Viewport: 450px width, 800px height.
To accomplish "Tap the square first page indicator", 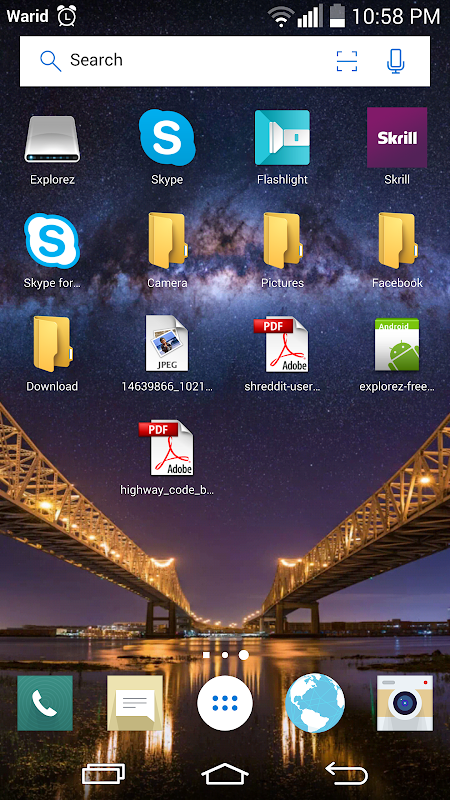I will tap(206, 655).
